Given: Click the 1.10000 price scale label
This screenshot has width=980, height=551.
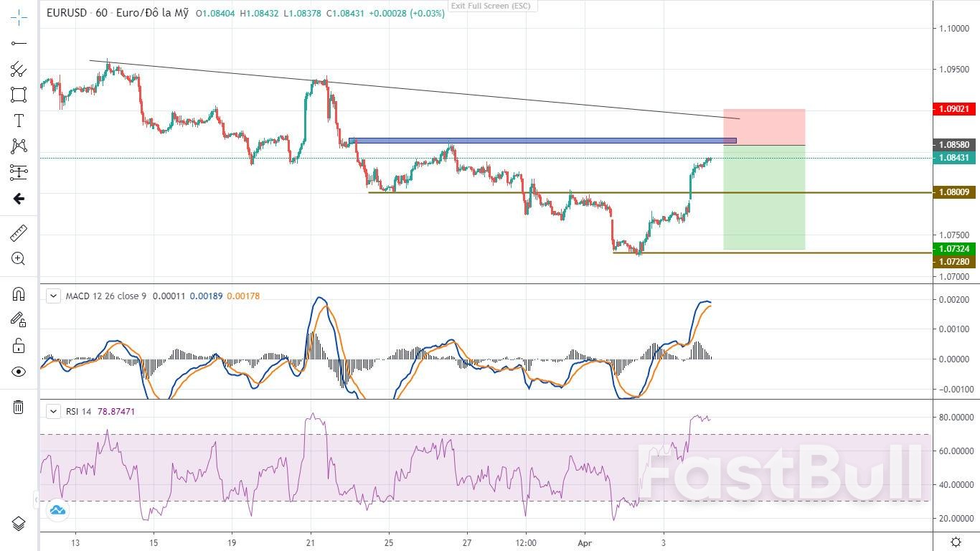Looking at the screenshot, I should [953, 29].
